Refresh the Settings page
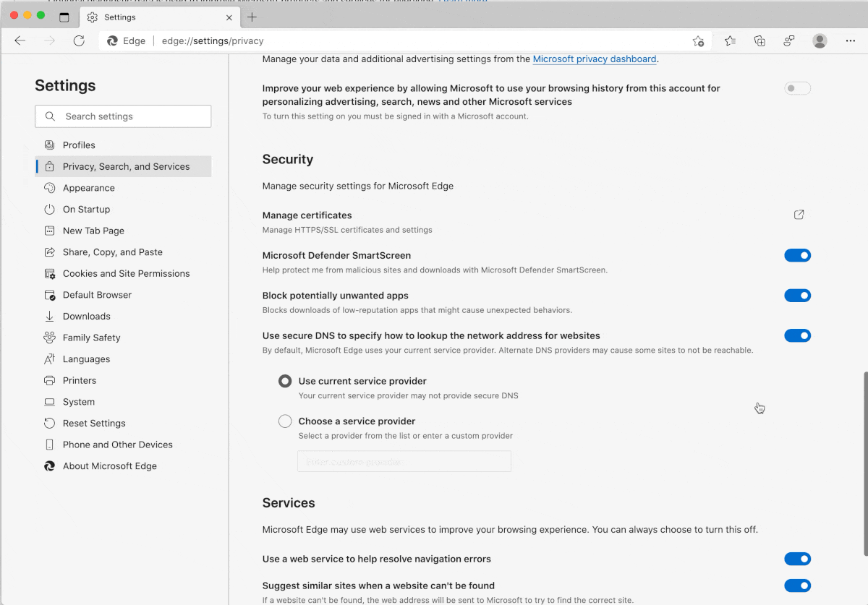 pos(79,40)
